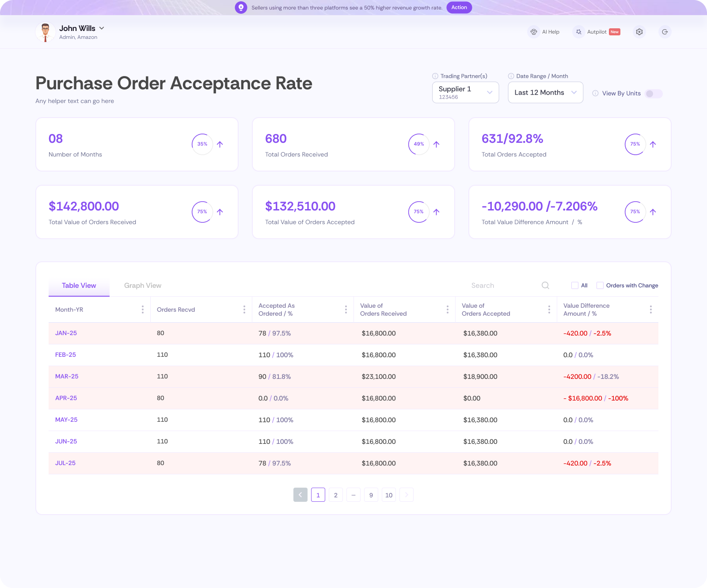
Task: Toggle the View By Units switch
Action: 653,94
